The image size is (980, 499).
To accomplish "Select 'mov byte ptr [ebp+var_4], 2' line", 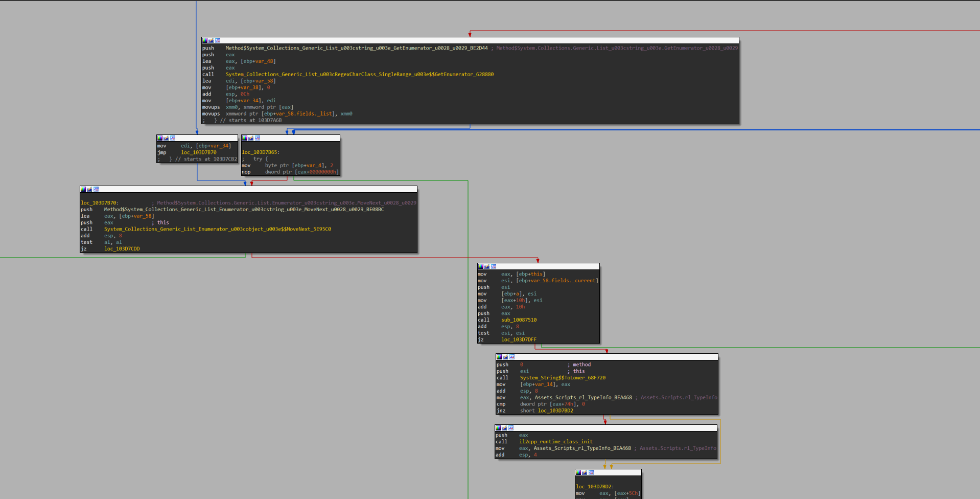I will point(288,166).
